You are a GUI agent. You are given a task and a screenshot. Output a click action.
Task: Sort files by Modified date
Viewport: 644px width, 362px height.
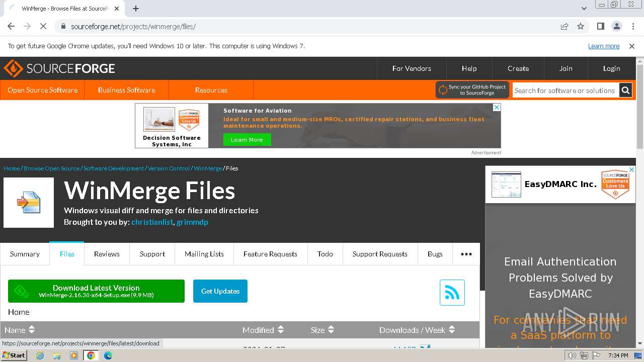[263, 330]
